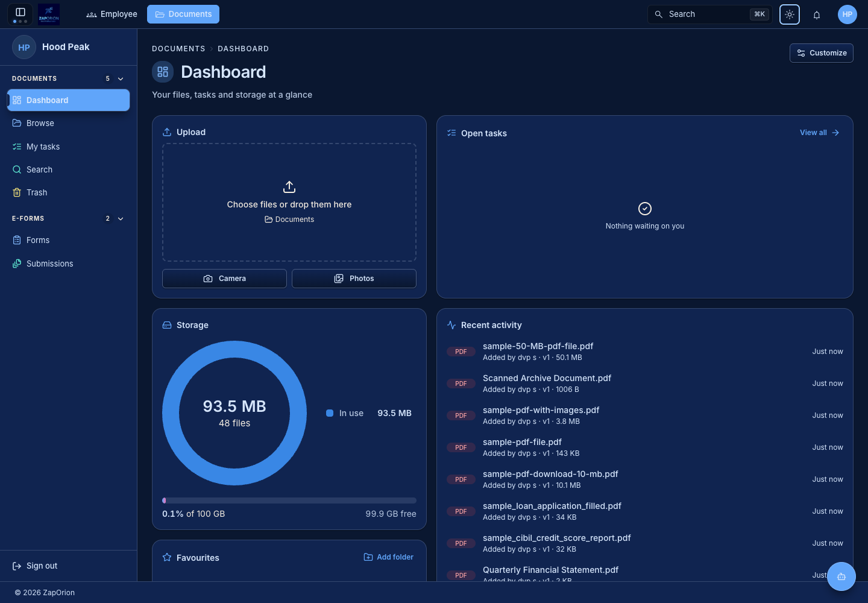This screenshot has height=603, width=868.
Task: Open the chatbot assistant button
Action: pos(841,576)
